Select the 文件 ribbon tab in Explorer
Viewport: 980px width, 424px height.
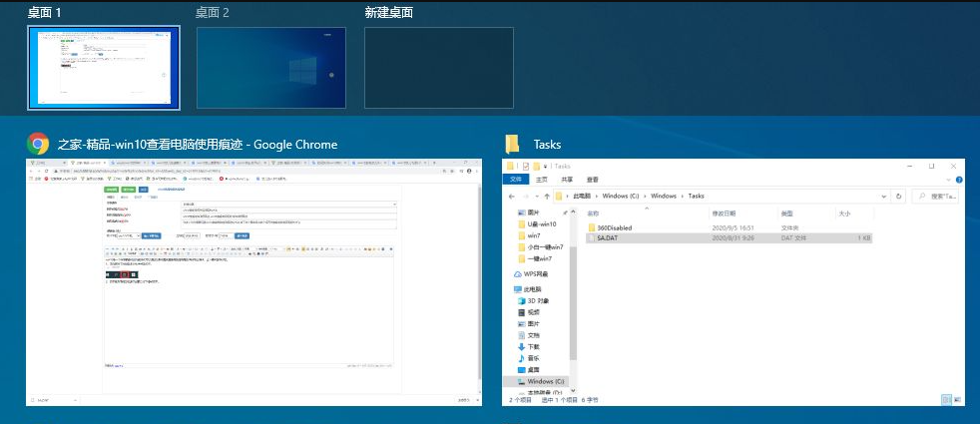(x=516, y=180)
